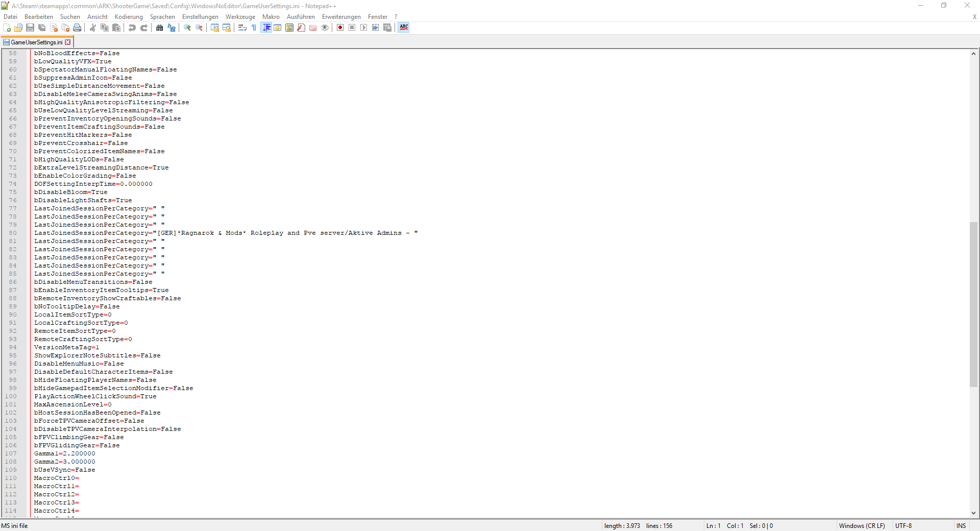Open the Kodierung menu
The width and height of the screenshot is (980, 531).
129,17
